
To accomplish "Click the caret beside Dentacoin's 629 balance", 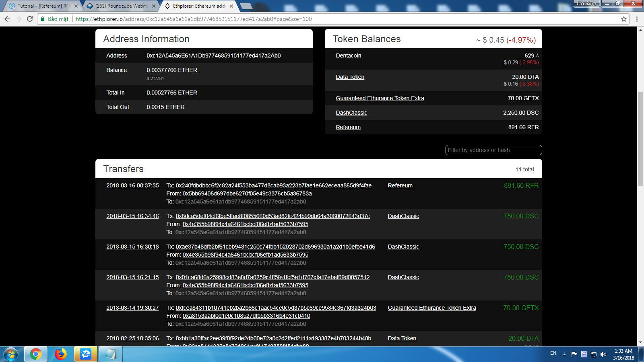I will 537,55.
